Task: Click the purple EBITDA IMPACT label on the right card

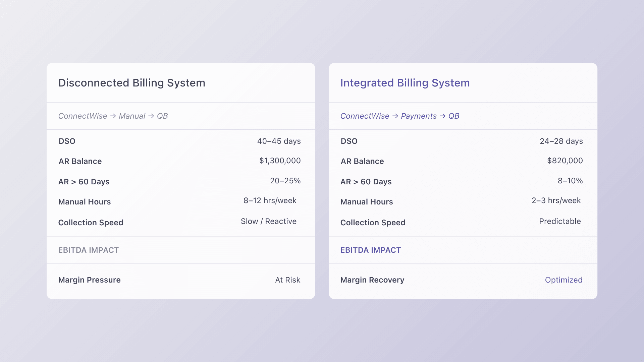Action: pyautogui.click(x=370, y=250)
